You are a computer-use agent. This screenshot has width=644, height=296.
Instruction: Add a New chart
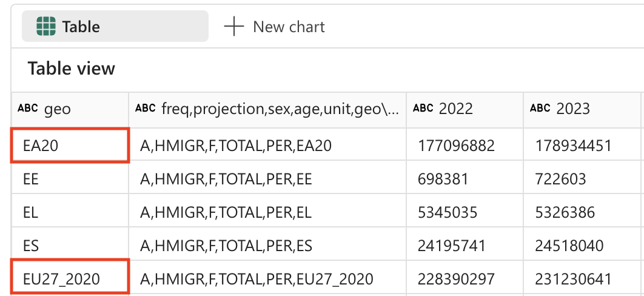[x=274, y=27]
